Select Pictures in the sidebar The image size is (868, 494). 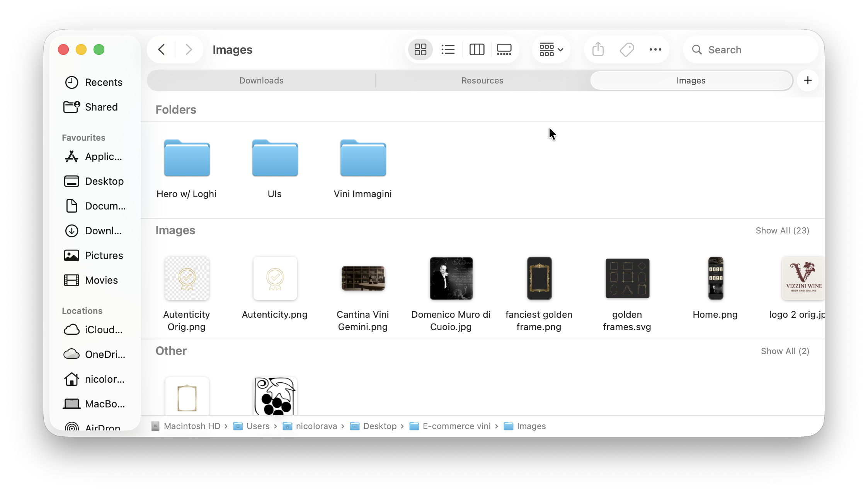[x=103, y=255]
